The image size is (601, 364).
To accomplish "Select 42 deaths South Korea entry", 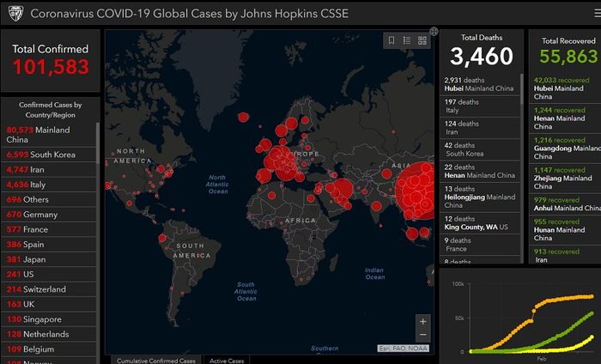I will 479,149.
